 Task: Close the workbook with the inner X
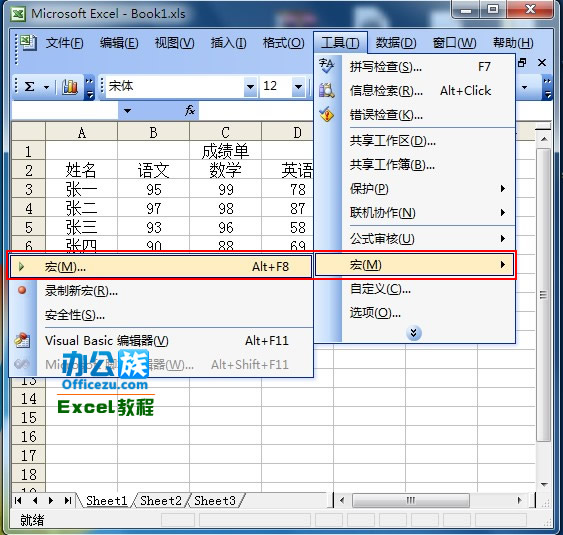pyautogui.click(x=542, y=63)
